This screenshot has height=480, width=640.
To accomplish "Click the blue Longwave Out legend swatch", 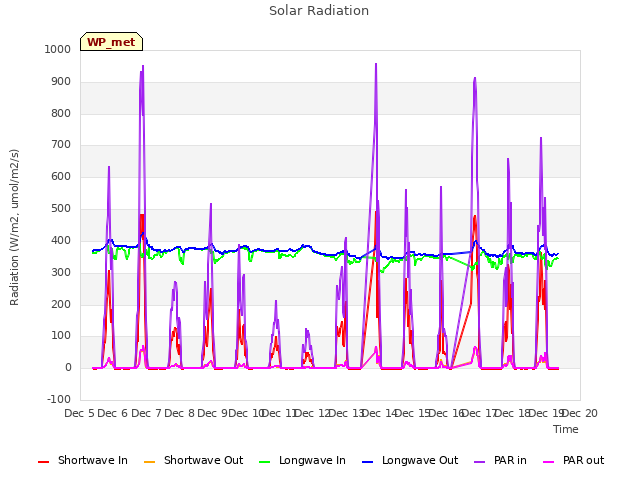I will (x=367, y=462).
